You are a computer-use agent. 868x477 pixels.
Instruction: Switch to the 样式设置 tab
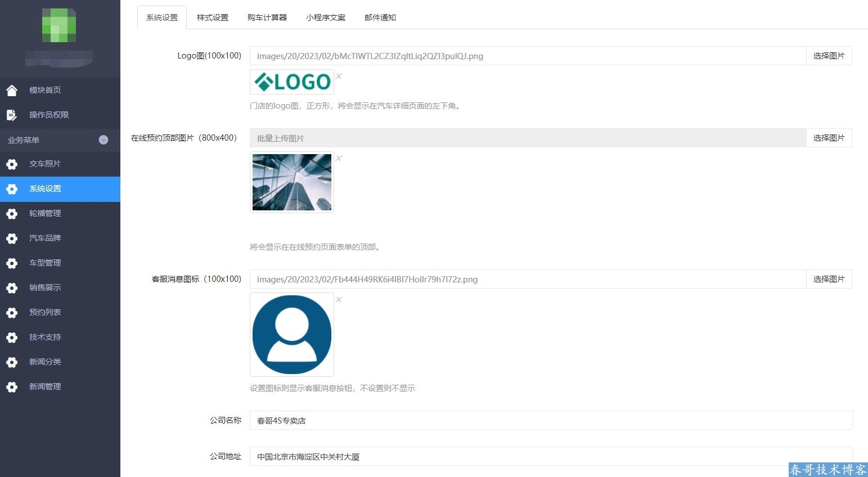[x=213, y=17]
